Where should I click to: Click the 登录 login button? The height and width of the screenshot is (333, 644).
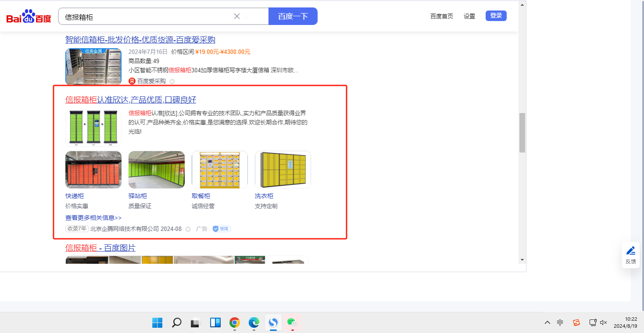[496, 16]
